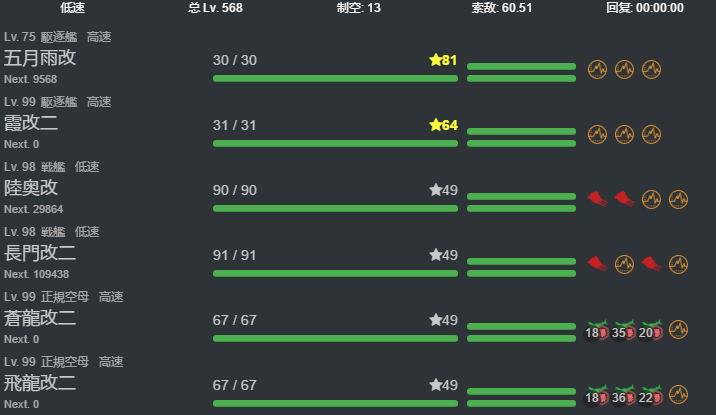Select ship name 飛龍改二

40,383
